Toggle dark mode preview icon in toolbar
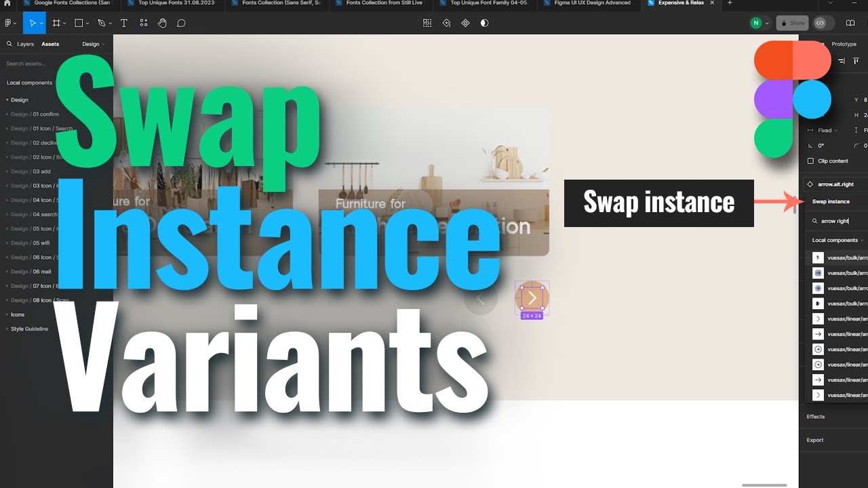Viewport: 868px width, 488px height. tap(484, 22)
